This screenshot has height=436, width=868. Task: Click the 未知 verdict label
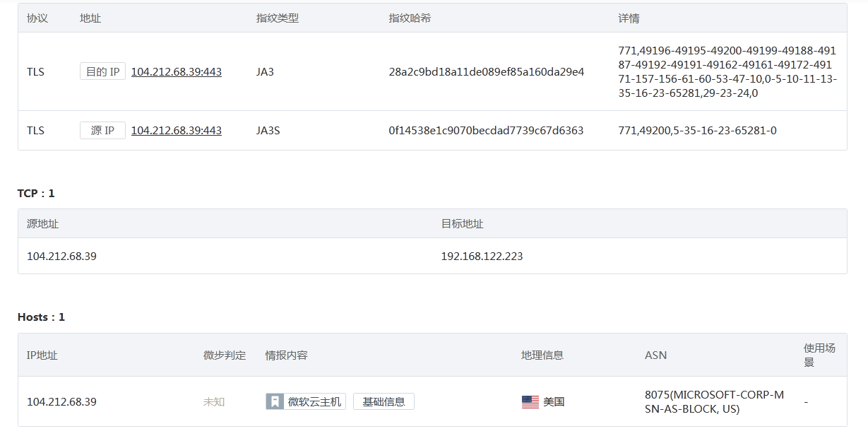tap(214, 401)
